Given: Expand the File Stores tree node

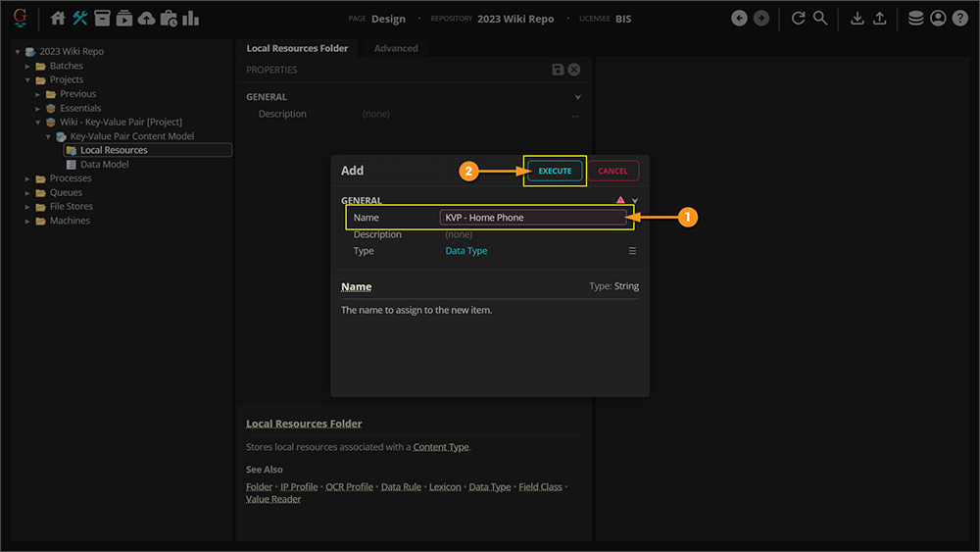Looking at the screenshot, I should (28, 207).
